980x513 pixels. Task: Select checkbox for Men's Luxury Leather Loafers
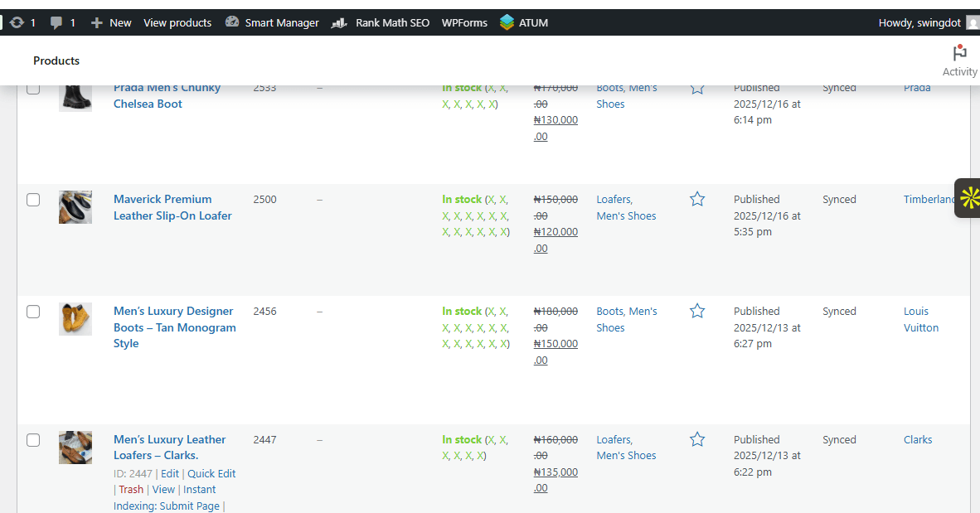point(33,441)
